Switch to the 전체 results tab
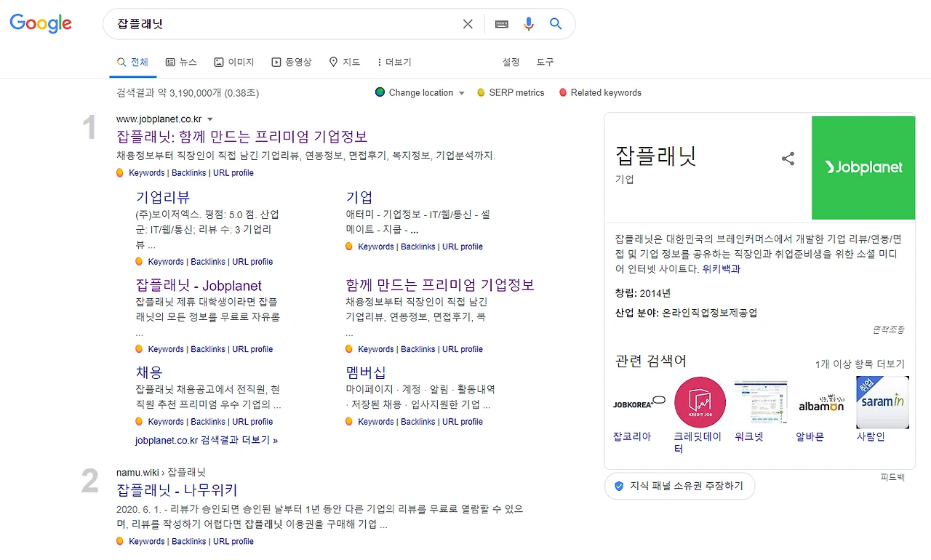 [133, 63]
